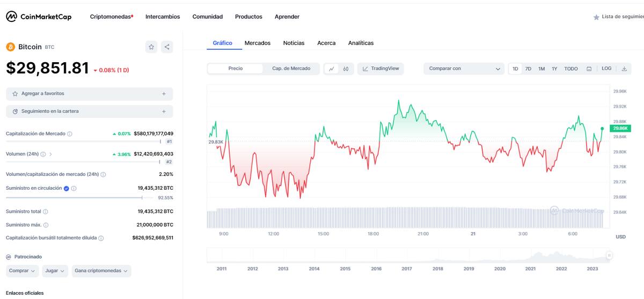Open the Criptomonedas menu
This screenshot has width=644, height=299.
click(112, 17)
